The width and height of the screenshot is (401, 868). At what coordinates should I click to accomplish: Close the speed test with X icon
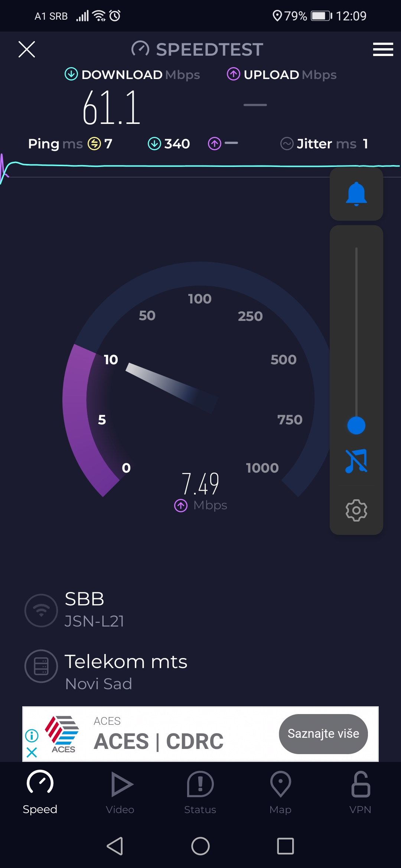point(27,49)
